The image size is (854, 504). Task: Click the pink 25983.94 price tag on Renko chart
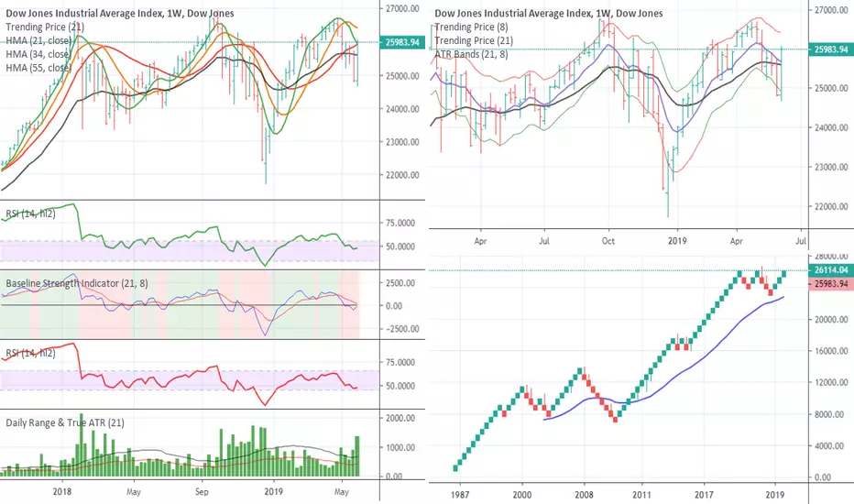[x=832, y=284]
